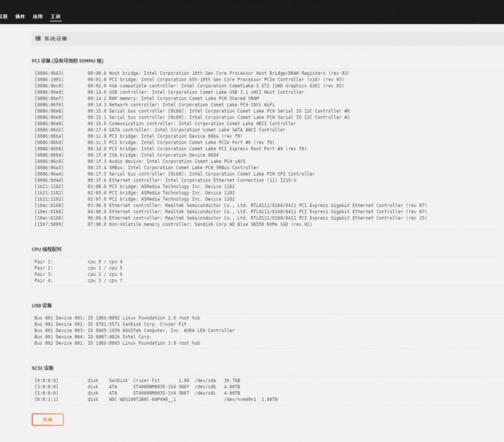The height and width of the screenshot is (442, 504).
Task: Select the PCH SMBus Controller row
Action: [147, 167]
